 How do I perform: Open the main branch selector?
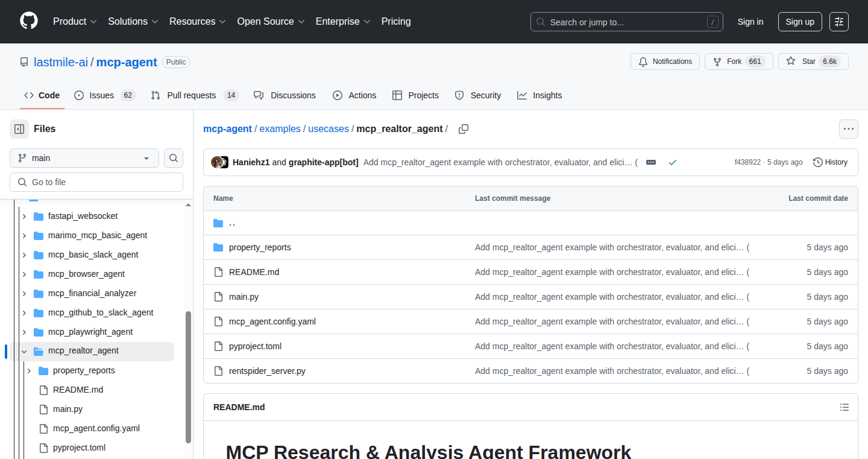pyautogui.click(x=84, y=158)
